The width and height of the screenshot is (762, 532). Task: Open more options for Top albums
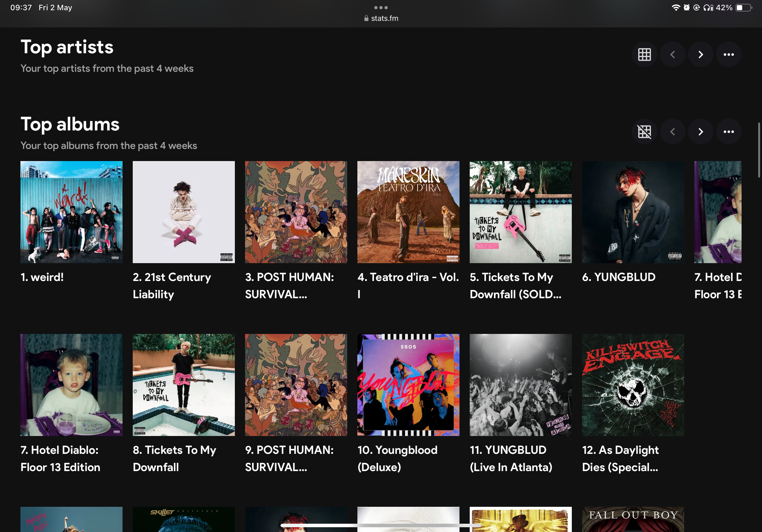[x=728, y=132]
